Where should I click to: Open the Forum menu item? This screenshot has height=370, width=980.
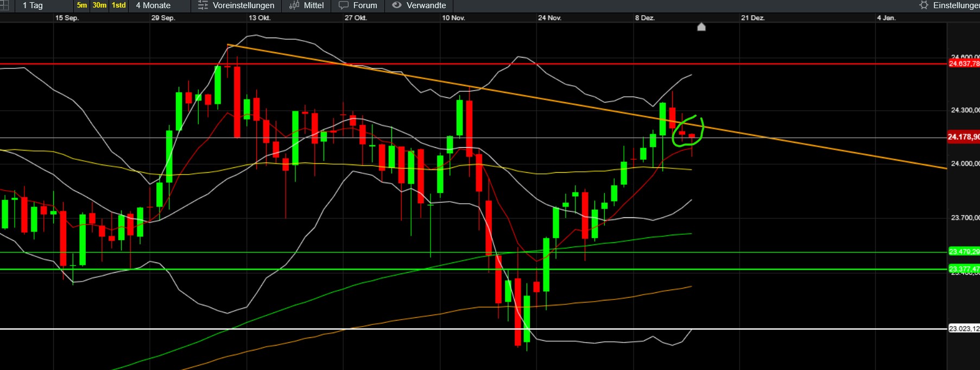(365, 5)
